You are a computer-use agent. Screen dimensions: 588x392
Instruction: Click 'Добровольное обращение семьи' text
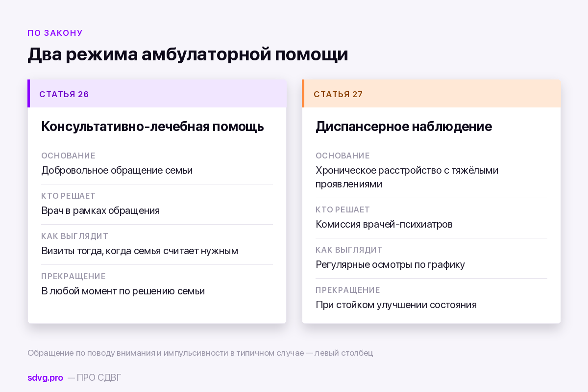click(x=117, y=170)
